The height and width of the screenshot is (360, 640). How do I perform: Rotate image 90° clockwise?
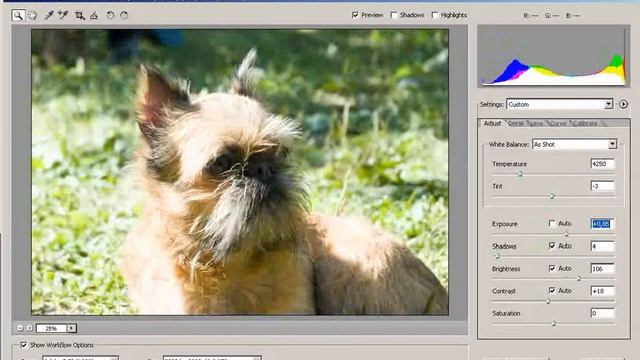tap(124, 16)
